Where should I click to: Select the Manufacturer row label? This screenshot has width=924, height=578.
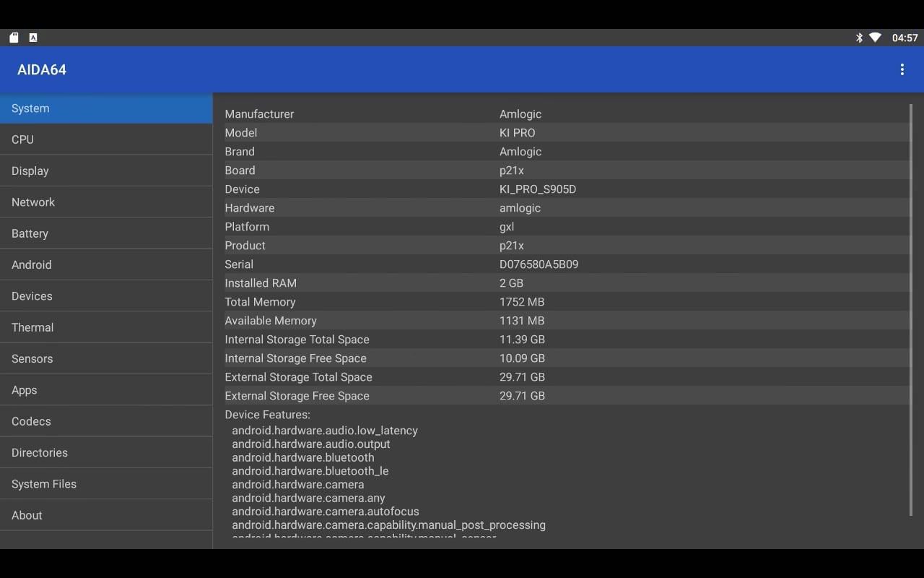259,114
